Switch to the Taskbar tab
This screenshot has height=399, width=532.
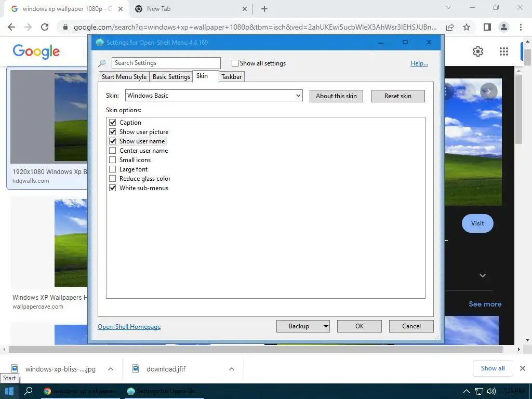231,77
